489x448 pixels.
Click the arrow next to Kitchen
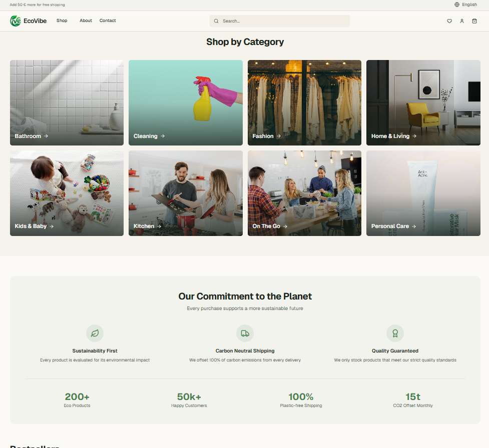click(159, 226)
